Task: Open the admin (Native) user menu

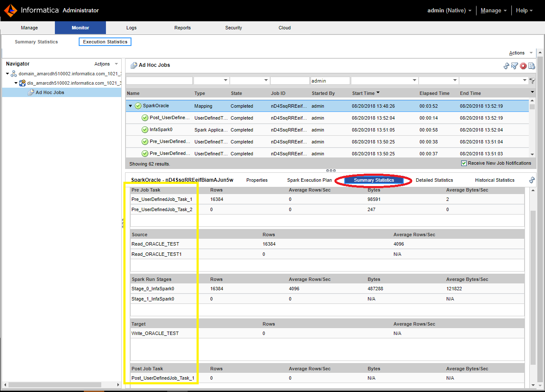Action: [449, 11]
